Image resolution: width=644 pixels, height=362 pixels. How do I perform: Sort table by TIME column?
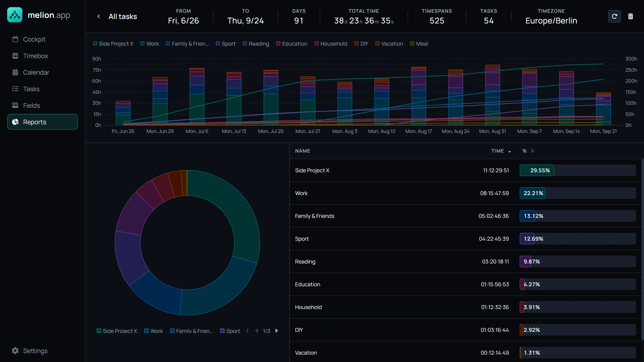coord(498,151)
